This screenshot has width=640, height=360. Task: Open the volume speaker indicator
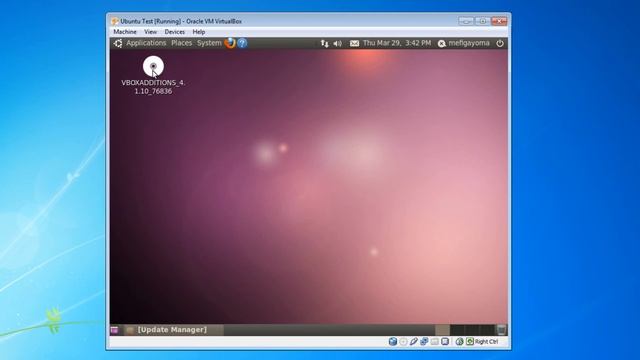[x=337, y=43]
